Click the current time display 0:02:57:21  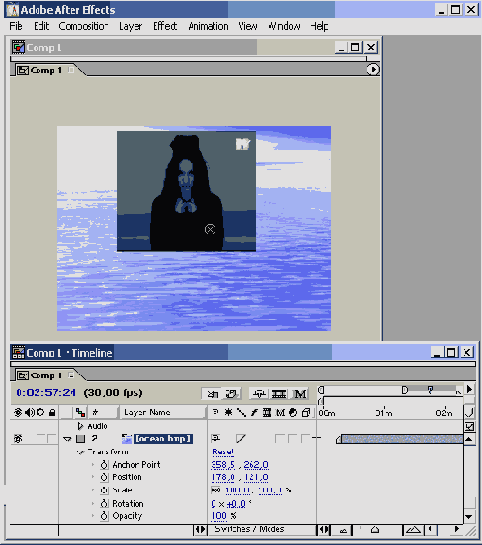pyautogui.click(x=46, y=393)
